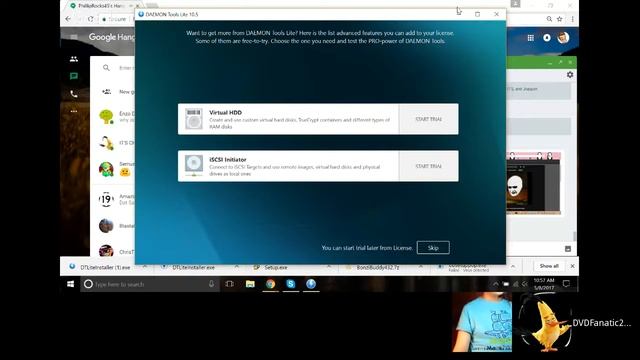Open shared image thumbnail in chat
Screen dimensions: 640x360
coord(533,183)
